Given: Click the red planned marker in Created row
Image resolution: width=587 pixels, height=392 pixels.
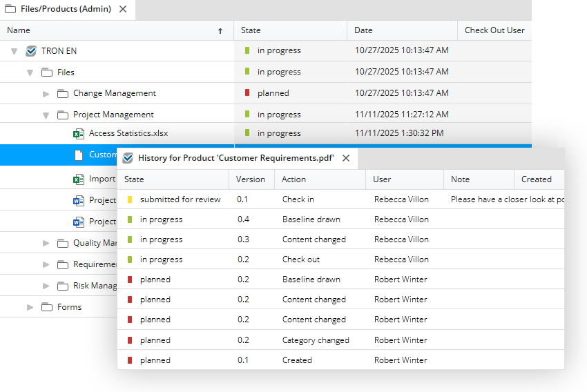Looking at the screenshot, I should tap(130, 360).
